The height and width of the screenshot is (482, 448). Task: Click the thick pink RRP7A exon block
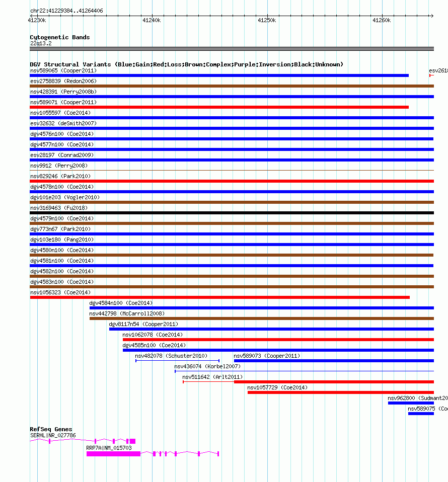pyautogui.click(x=113, y=454)
